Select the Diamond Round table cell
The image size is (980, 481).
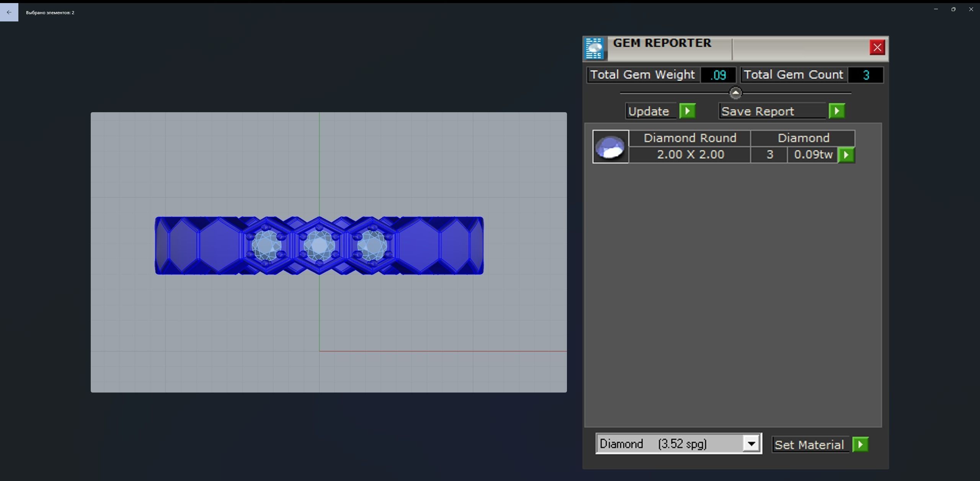pyautogui.click(x=690, y=138)
